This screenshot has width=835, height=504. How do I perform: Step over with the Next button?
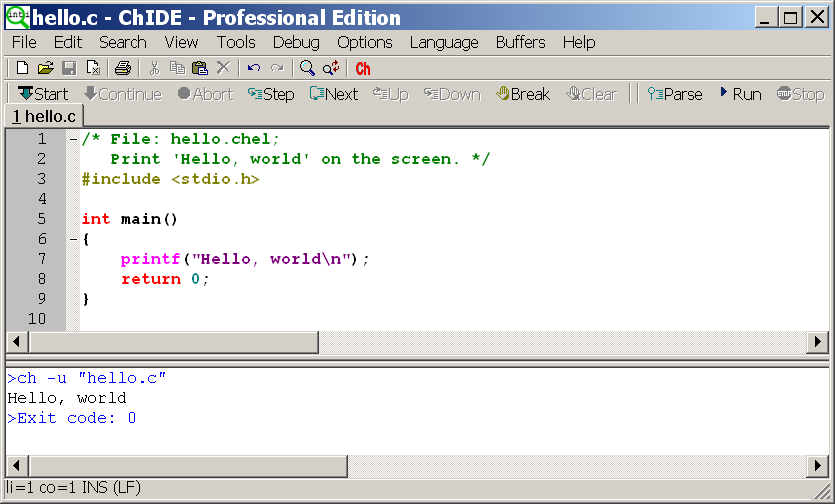[x=334, y=94]
